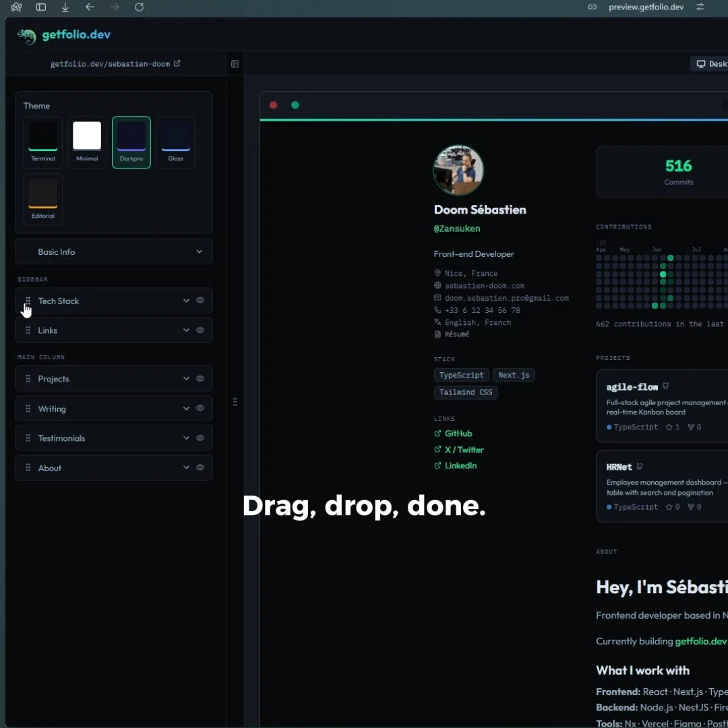The image size is (728, 728).
Task: Open the browser downloads icon
Action: coord(65,7)
